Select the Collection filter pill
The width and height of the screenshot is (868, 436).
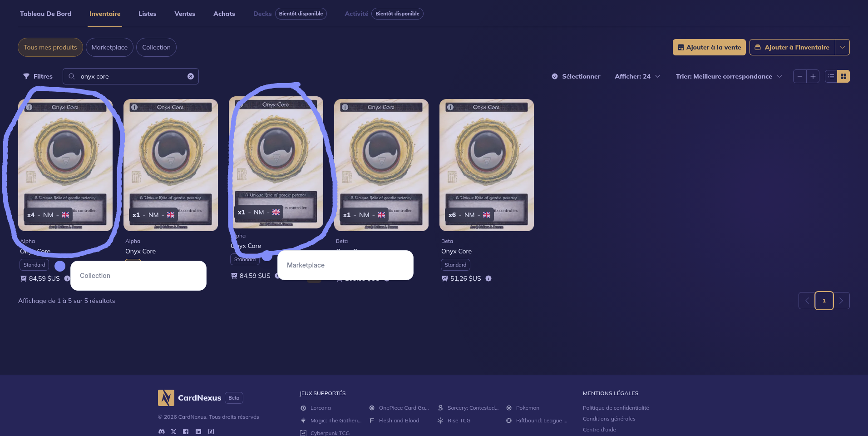[156, 47]
